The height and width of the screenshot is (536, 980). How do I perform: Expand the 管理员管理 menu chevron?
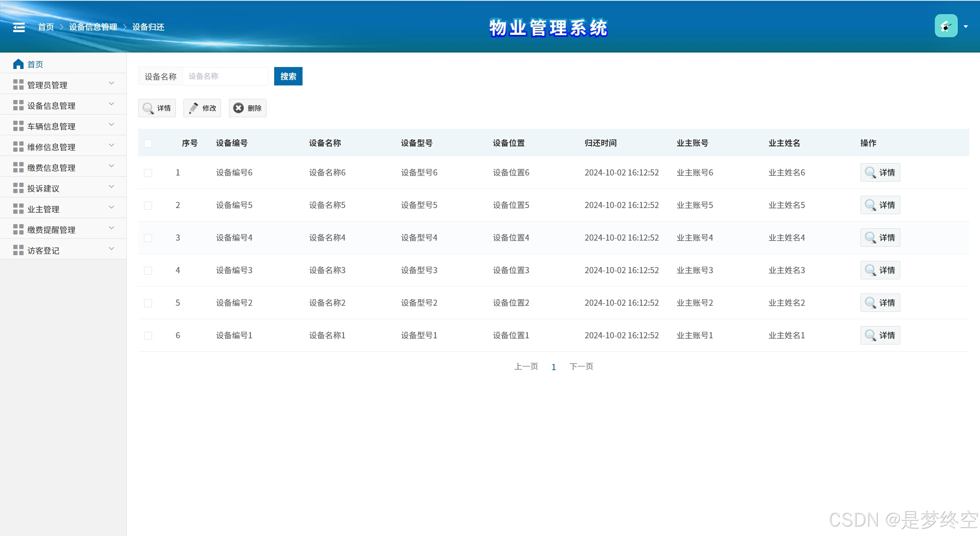[x=111, y=83]
